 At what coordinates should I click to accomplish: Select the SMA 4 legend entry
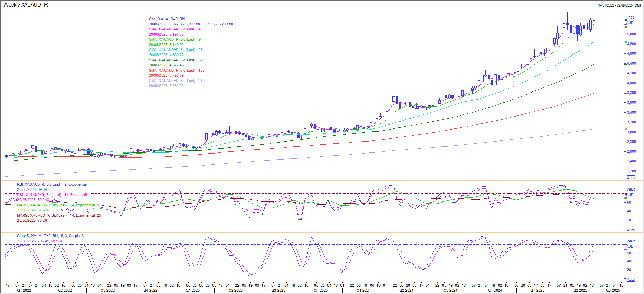click(175, 29)
